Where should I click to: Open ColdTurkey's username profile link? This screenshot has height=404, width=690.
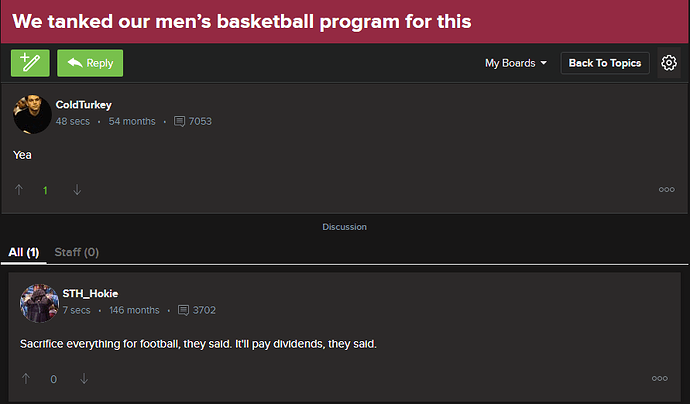pos(85,105)
